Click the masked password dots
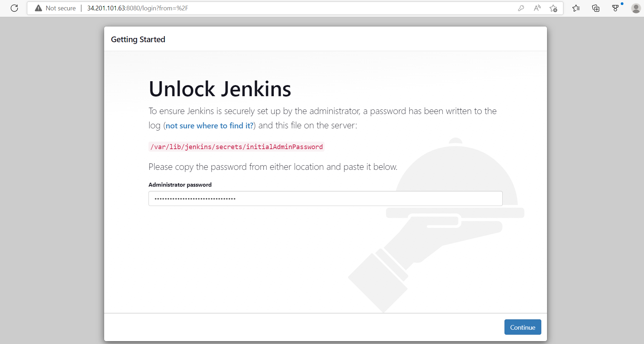 coord(195,198)
